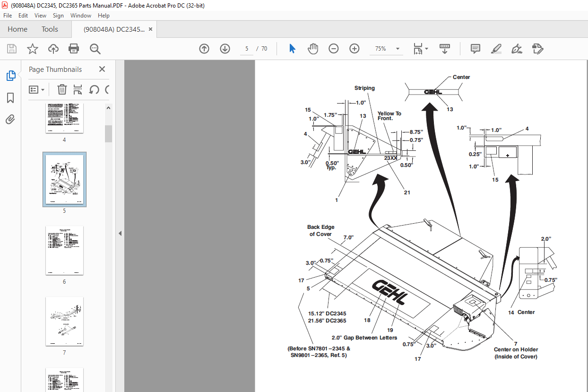Screen dimensions: 588x392
Task: Open the Edit menu
Action: click(23, 16)
